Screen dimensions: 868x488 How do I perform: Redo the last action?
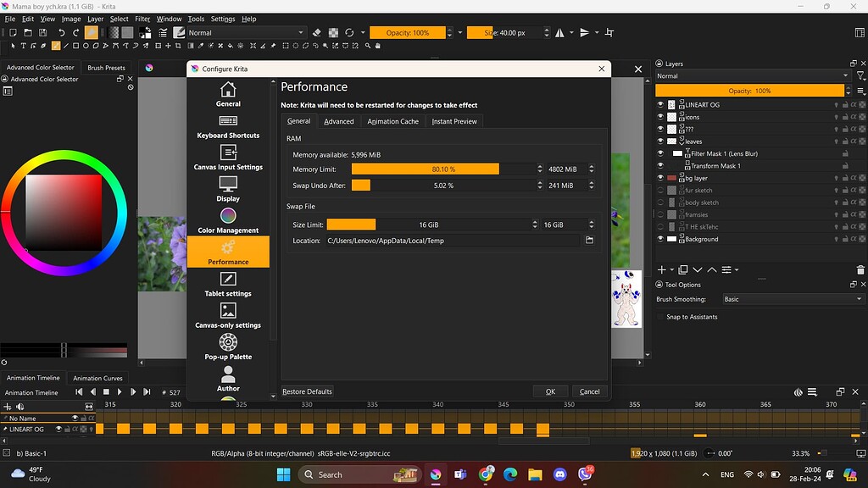point(75,33)
